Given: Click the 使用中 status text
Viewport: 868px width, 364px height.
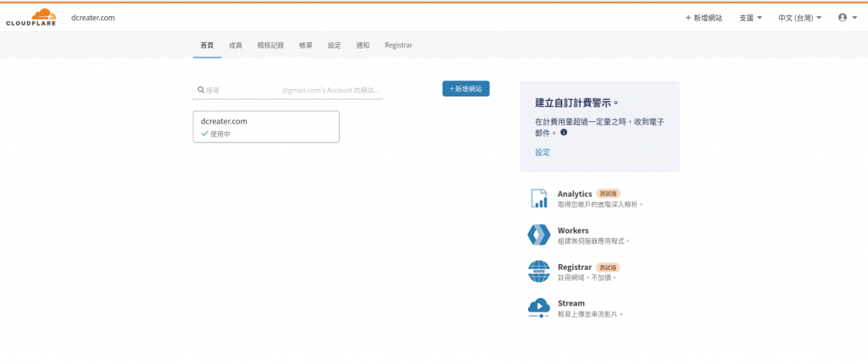Looking at the screenshot, I should click(x=220, y=134).
